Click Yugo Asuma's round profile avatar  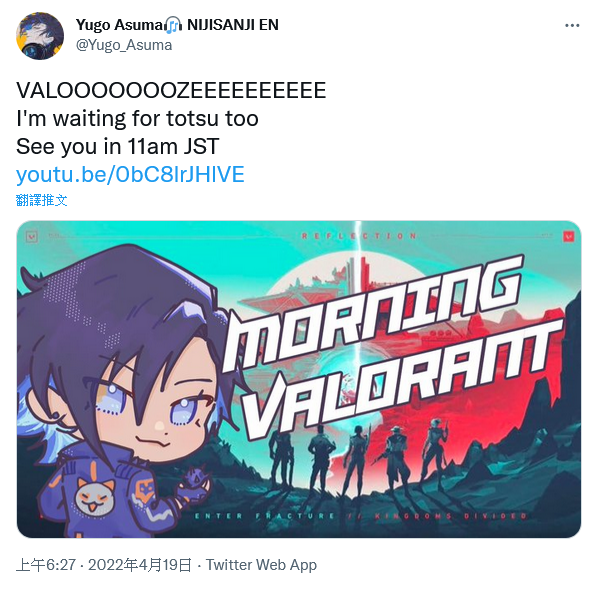(40, 36)
